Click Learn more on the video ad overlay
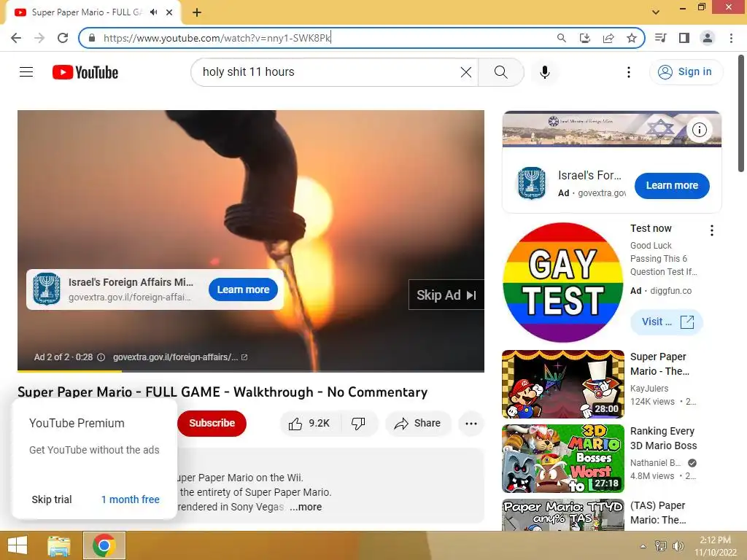Image resolution: width=747 pixels, height=560 pixels. click(x=243, y=289)
